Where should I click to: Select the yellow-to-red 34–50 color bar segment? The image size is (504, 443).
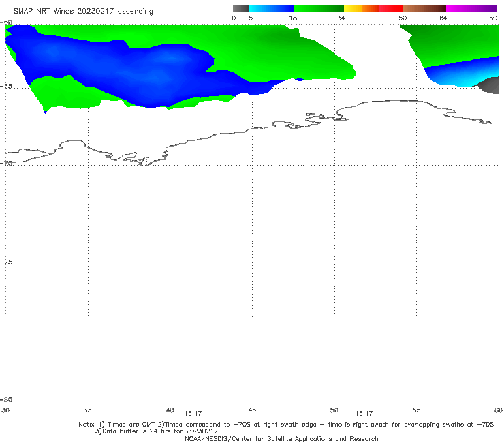pyautogui.click(x=373, y=8)
